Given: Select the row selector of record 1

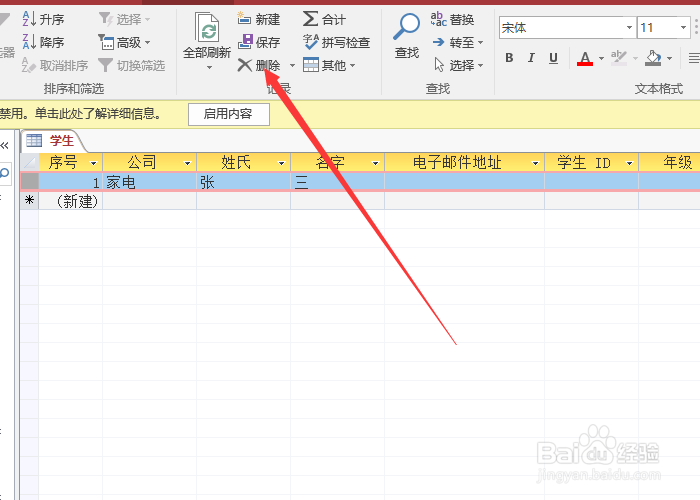Looking at the screenshot, I should [x=29, y=181].
